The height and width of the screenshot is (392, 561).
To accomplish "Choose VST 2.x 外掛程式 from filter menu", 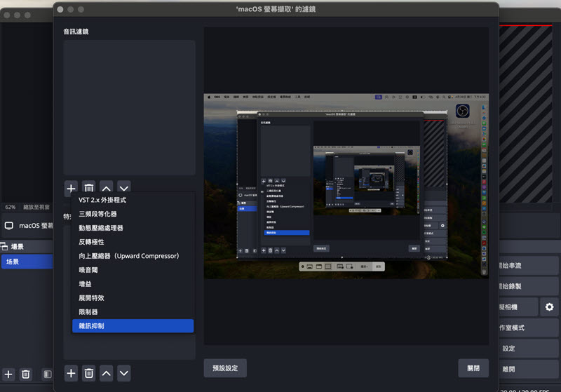I will 133,200.
